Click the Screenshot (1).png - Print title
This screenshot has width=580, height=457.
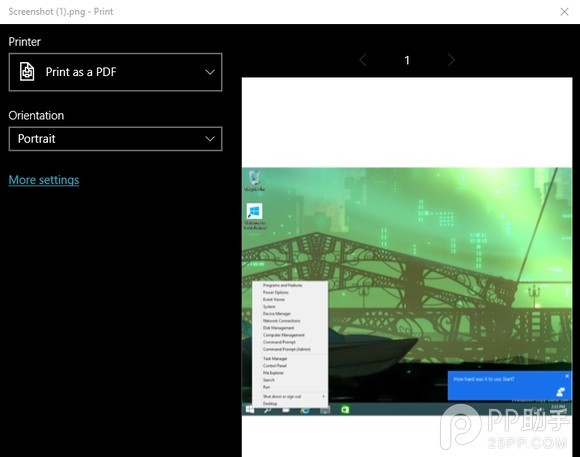61,12
